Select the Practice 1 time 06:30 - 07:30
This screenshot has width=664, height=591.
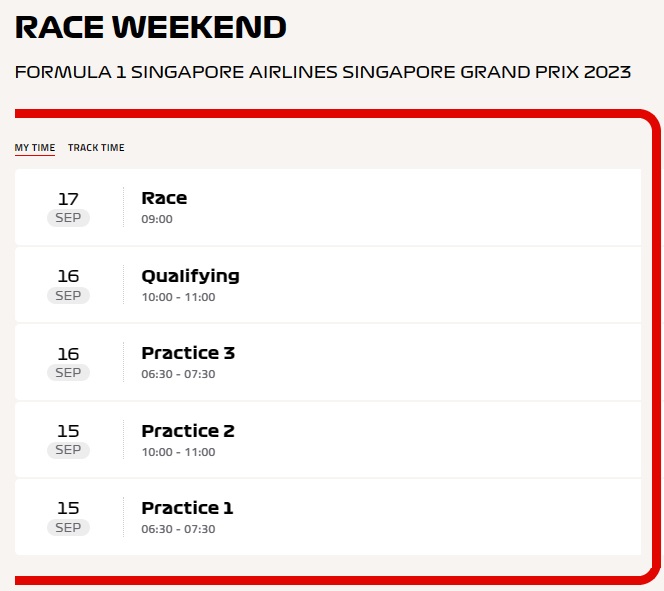(178, 529)
